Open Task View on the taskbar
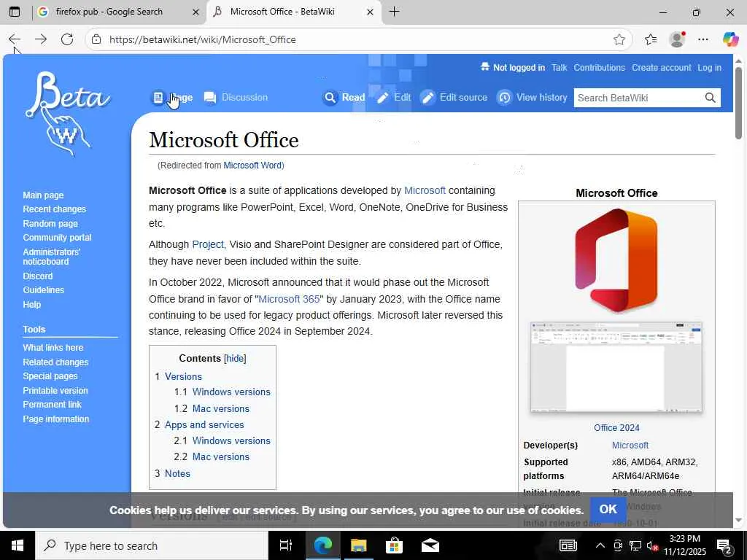 pyautogui.click(x=286, y=545)
